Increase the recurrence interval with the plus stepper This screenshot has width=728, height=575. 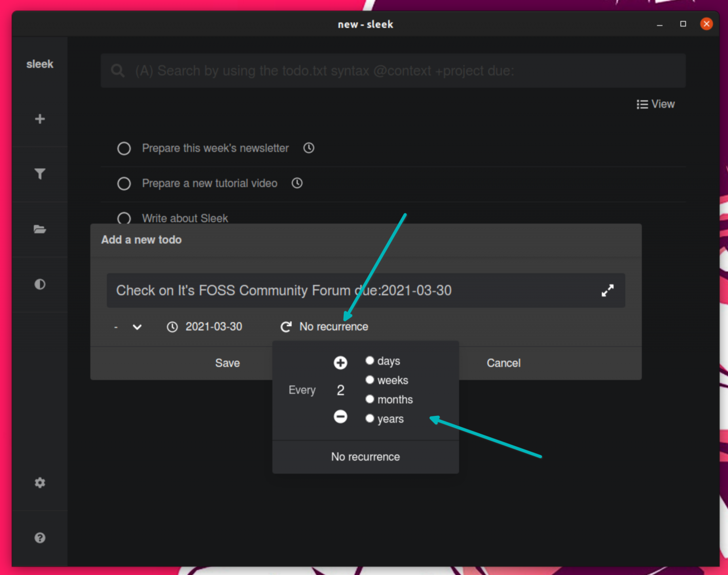click(340, 362)
